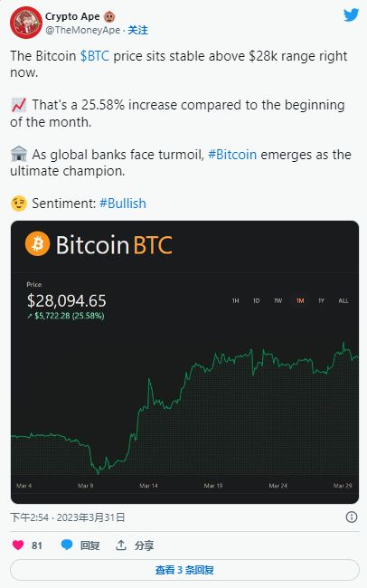
Task: Follow @TheMoneyApe via 关注 link
Action: click(x=138, y=31)
